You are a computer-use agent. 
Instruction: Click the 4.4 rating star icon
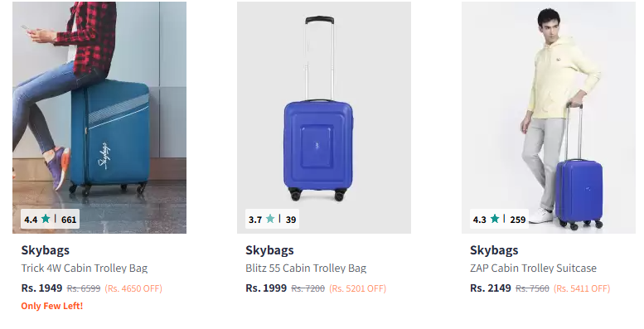tap(46, 219)
